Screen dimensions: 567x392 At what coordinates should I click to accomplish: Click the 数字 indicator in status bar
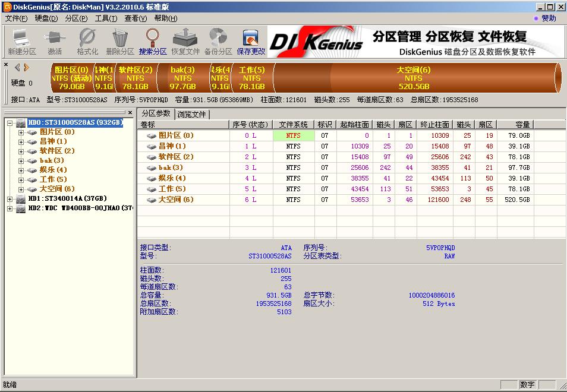tap(527, 385)
